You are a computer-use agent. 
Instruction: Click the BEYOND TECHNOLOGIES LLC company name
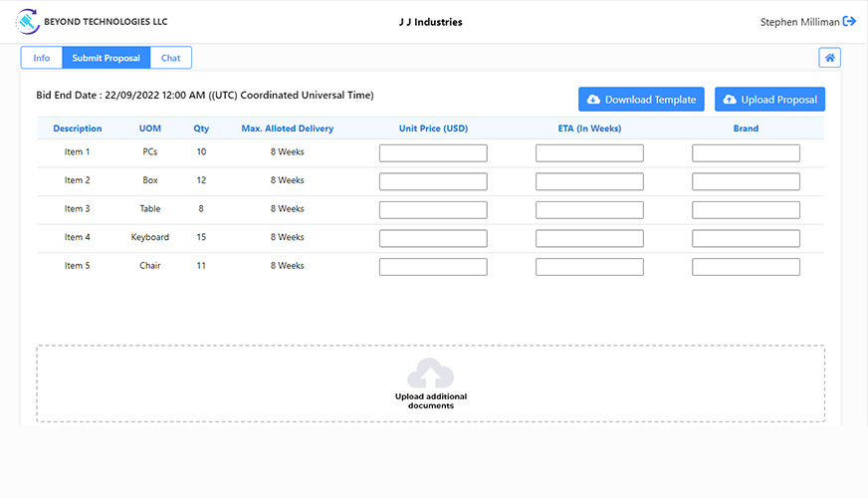106,22
